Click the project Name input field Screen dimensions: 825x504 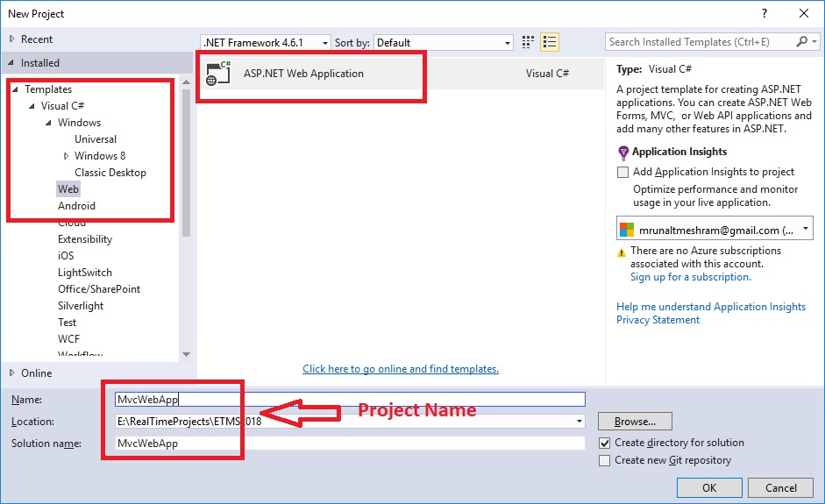[x=350, y=400]
